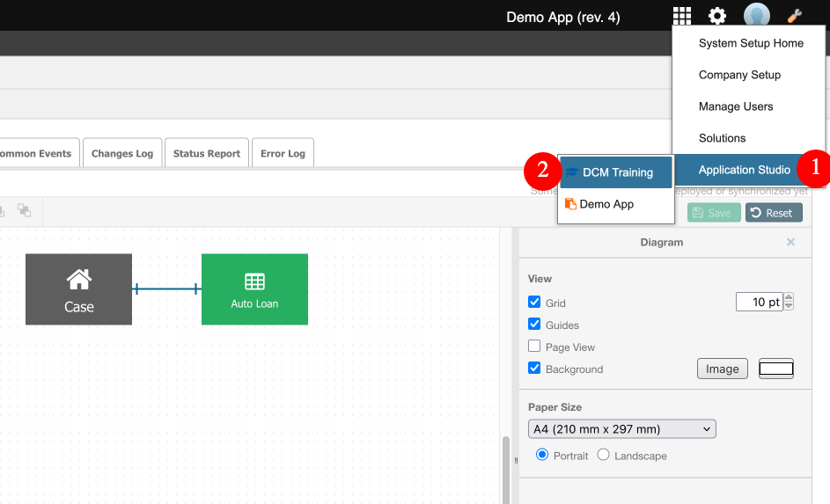This screenshot has width=830, height=504.
Task: Switch to Common Events tab
Action: pos(38,153)
